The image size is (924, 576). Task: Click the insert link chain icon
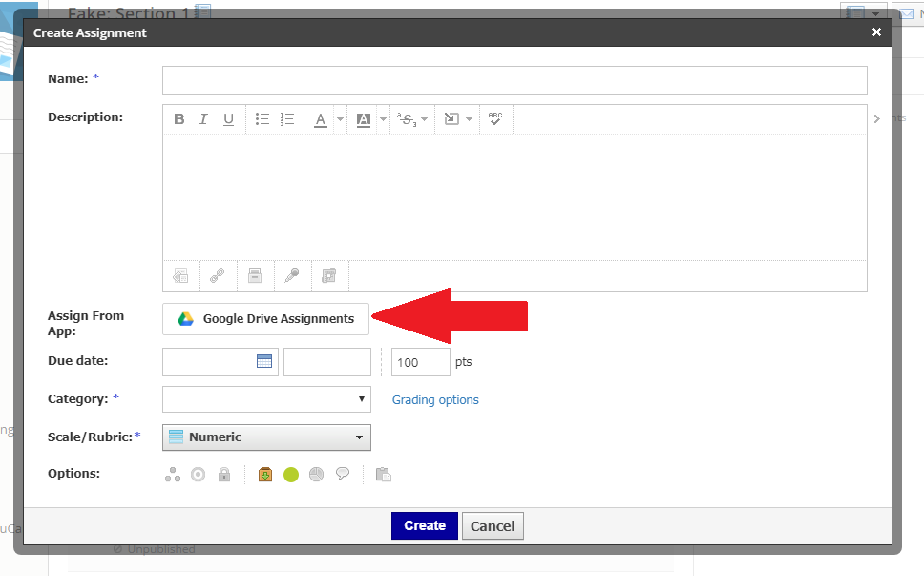pyautogui.click(x=218, y=275)
